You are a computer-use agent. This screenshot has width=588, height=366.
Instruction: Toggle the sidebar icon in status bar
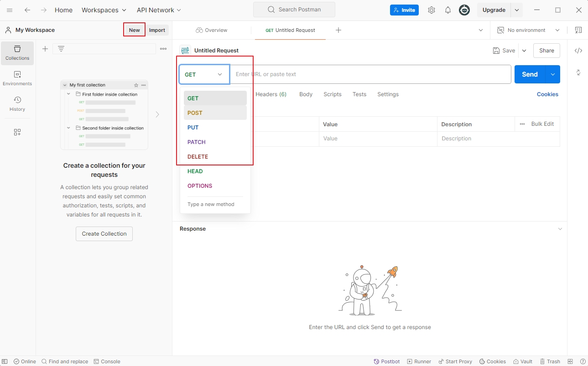(x=5, y=361)
